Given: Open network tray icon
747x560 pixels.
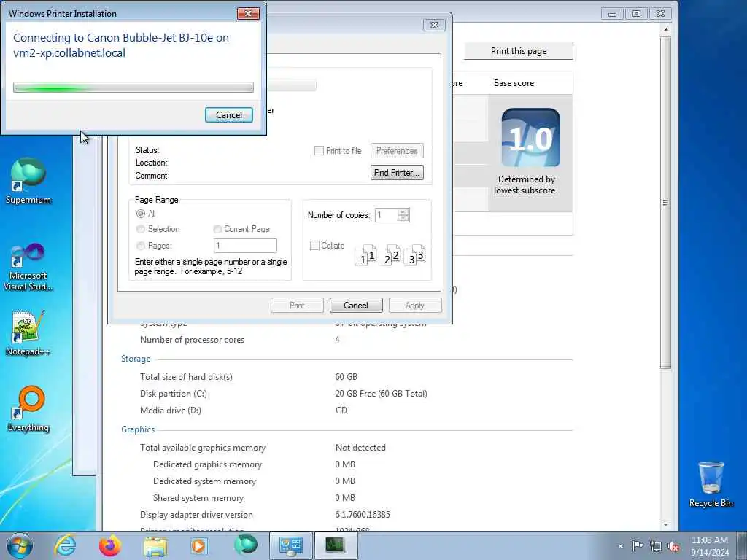Looking at the screenshot, I should coord(656,546).
